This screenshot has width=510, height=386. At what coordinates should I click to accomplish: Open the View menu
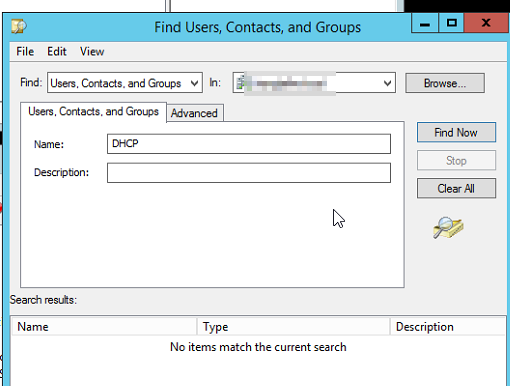pyautogui.click(x=92, y=51)
